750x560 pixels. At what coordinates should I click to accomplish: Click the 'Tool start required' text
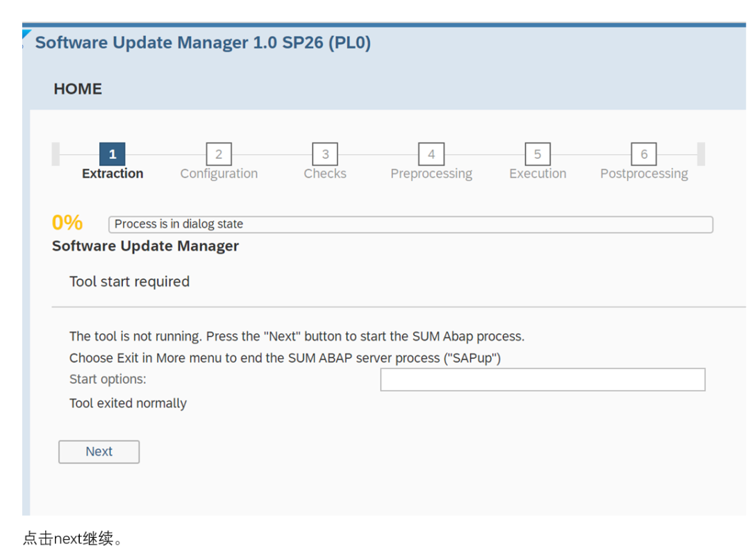pyautogui.click(x=130, y=282)
